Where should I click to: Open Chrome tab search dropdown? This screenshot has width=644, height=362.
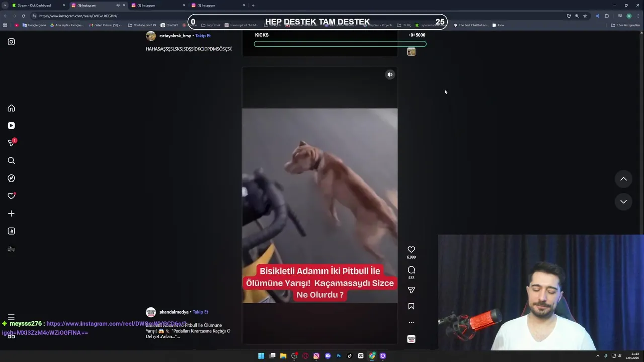(5, 5)
